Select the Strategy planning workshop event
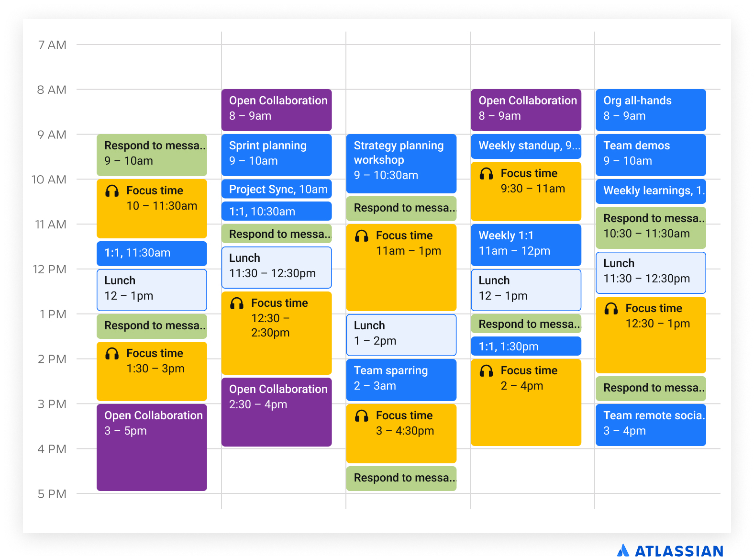The image size is (754, 560). coord(401,163)
